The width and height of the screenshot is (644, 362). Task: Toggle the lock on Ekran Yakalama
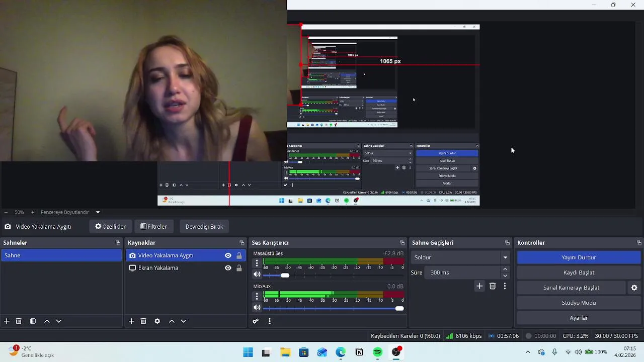click(x=239, y=268)
